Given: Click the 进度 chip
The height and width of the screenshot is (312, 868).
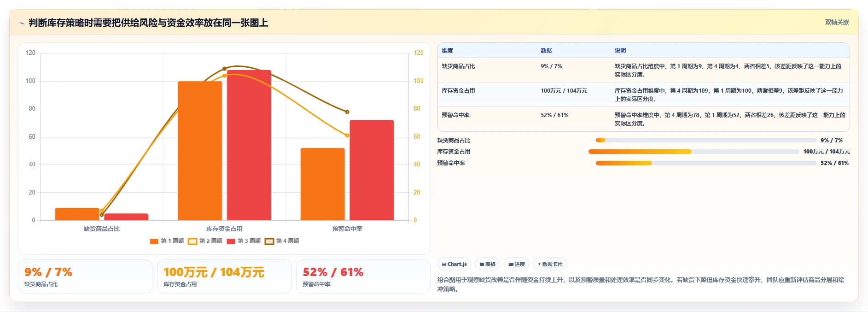Looking at the screenshot, I should click(517, 264).
